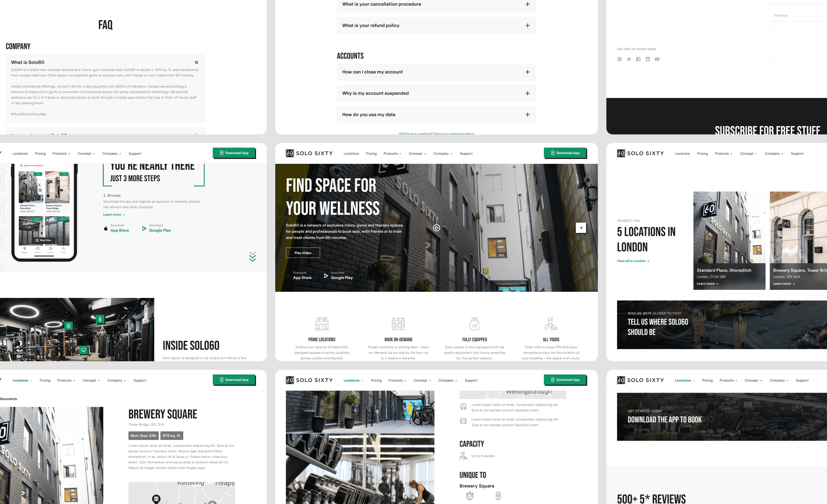This screenshot has height=504, width=827.
Task: Click Download App on Just 3 More Steps page
Action: pyautogui.click(x=234, y=153)
